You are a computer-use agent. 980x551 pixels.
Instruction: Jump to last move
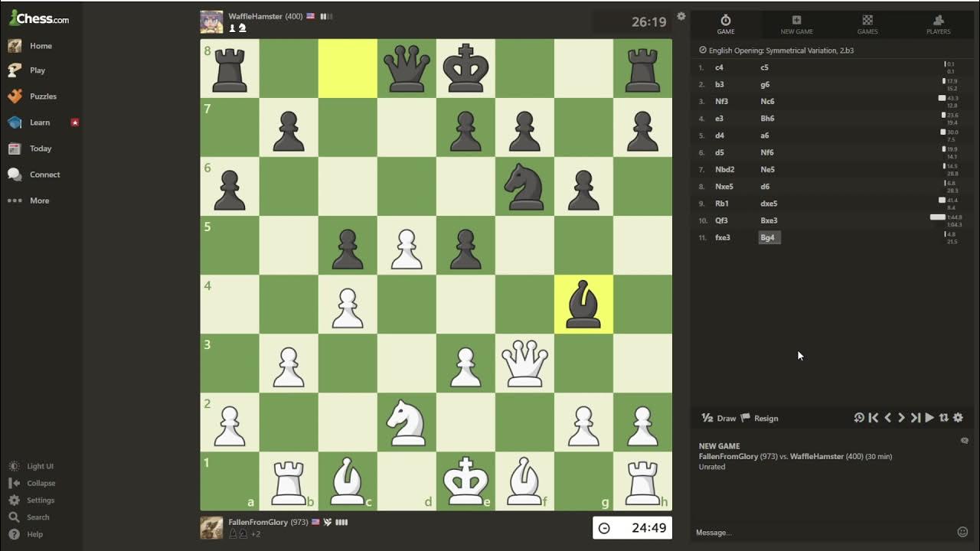[x=916, y=418]
